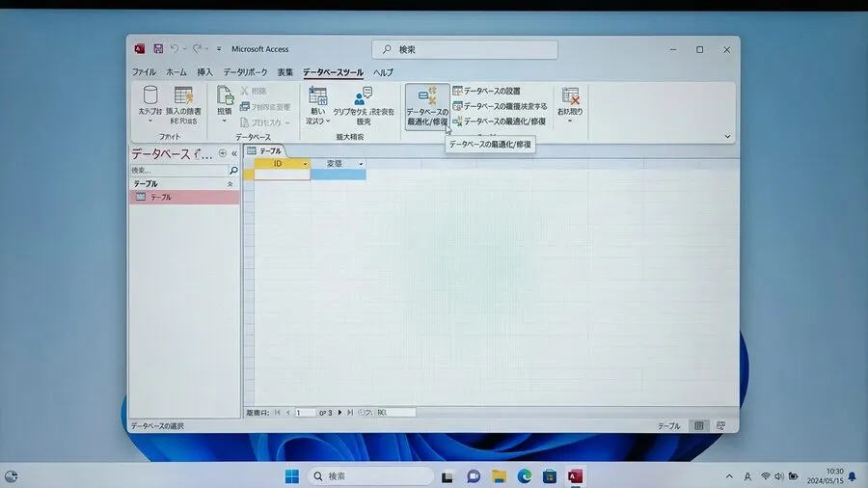Click the table-with-pencil ribbon icon
The width and height of the screenshot is (868, 488).
183,95
